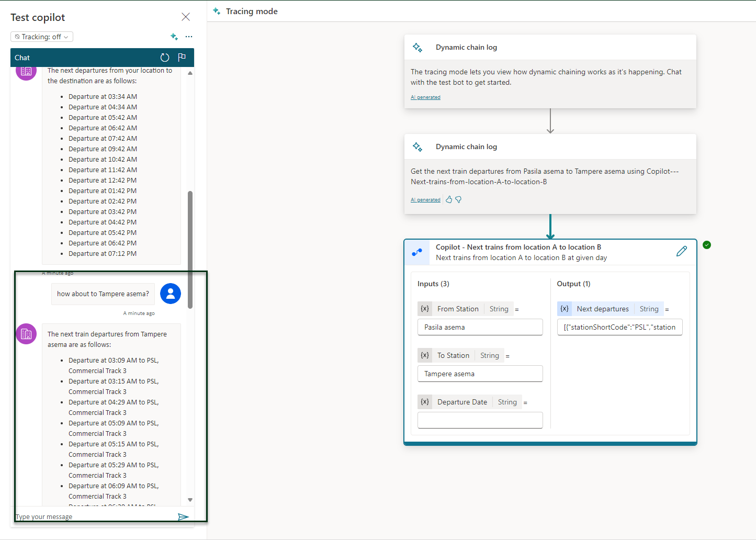Click AI generated link beside thumbs icons
Screen dimensions: 756x540
click(x=425, y=200)
